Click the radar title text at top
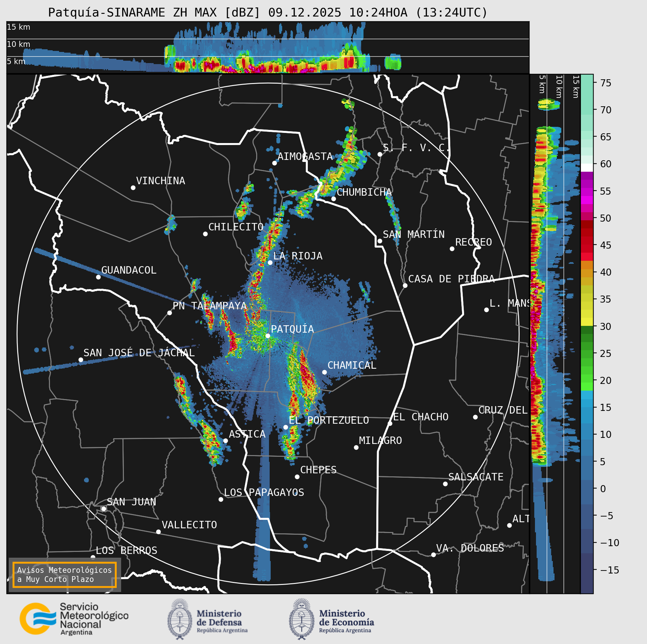Screen dimensions: 647x644 268,12
